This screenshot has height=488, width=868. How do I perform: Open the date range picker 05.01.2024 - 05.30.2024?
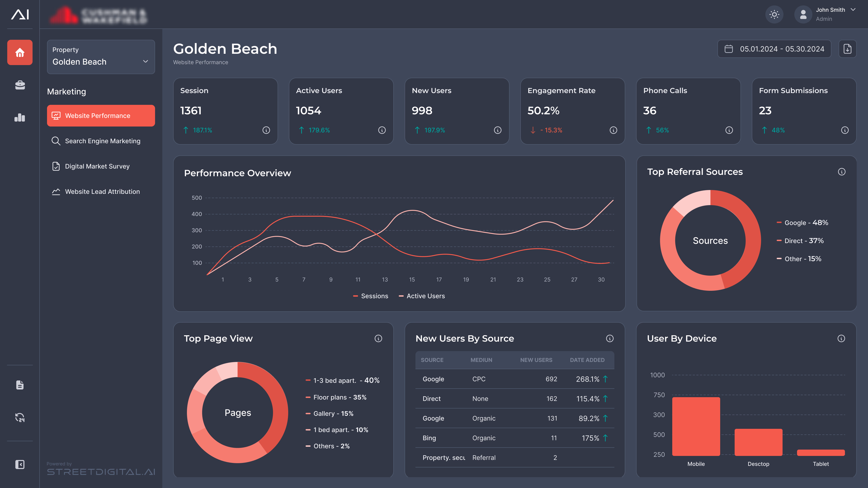pos(774,49)
